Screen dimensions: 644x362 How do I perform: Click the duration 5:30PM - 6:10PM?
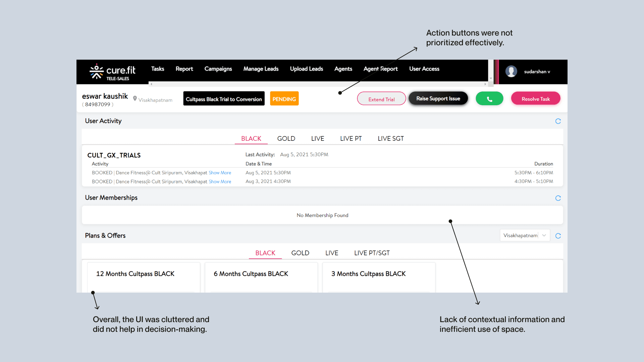534,173
